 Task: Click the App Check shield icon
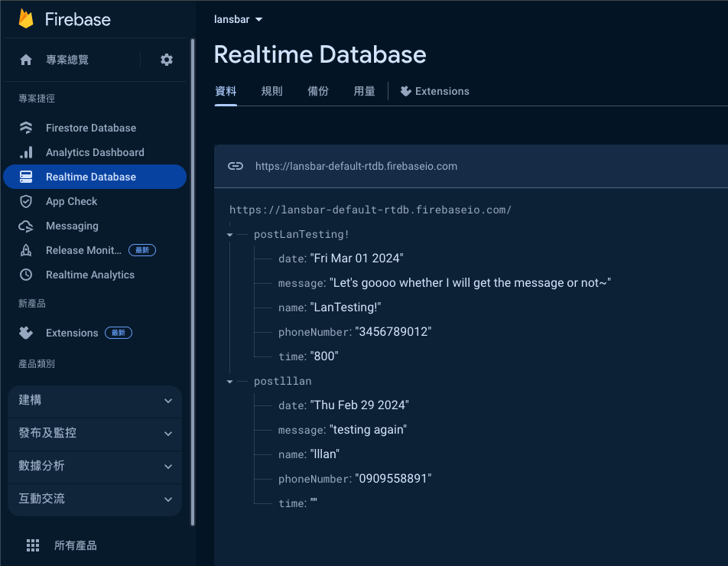pos(26,201)
